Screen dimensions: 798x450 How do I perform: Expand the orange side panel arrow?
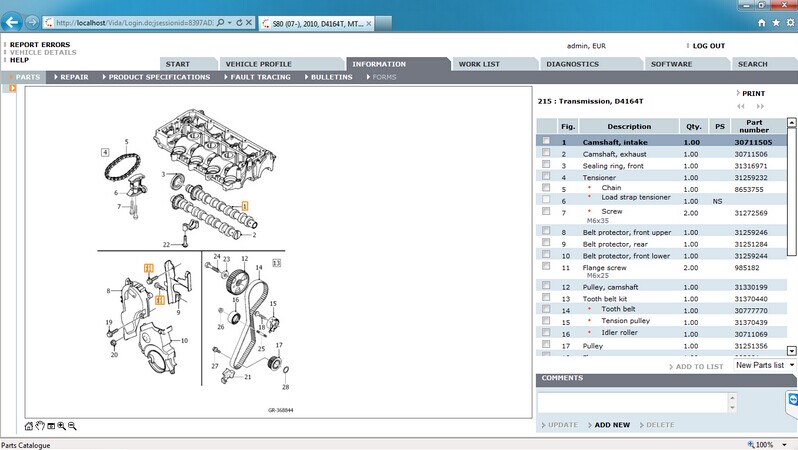point(13,88)
